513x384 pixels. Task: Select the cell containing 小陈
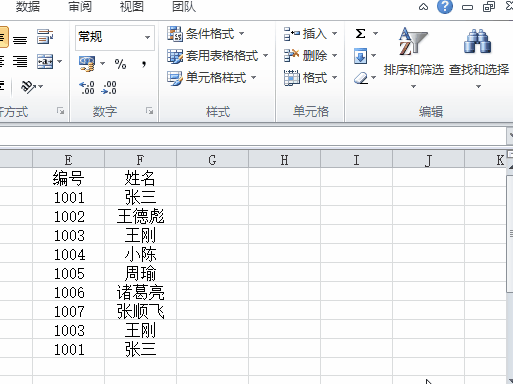pyautogui.click(x=140, y=254)
